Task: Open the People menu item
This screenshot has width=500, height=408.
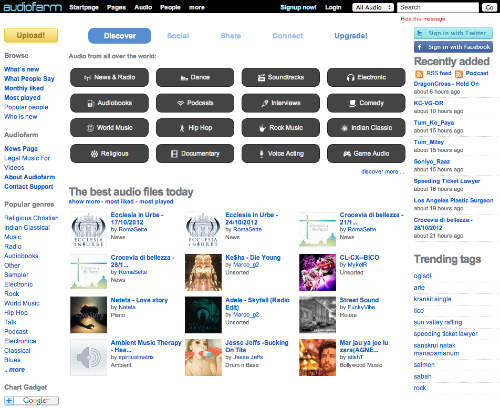Action: (x=170, y=7)
